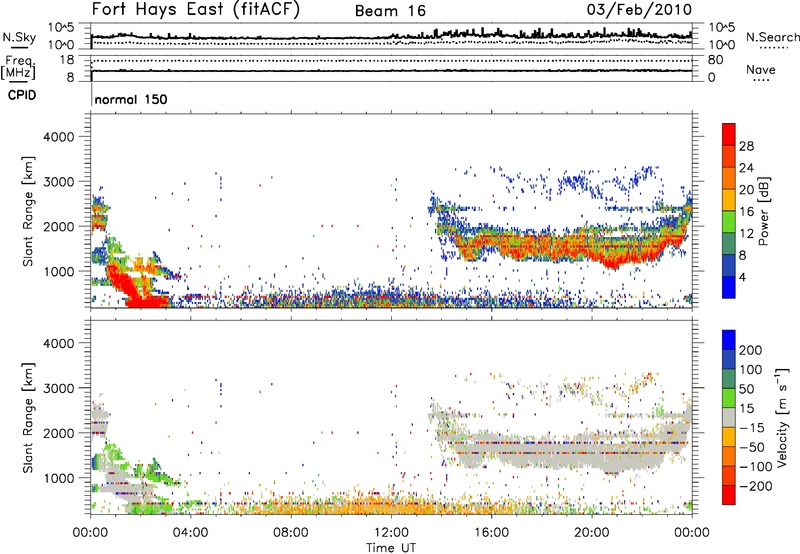
Task: Click the 'Time UT' axis label
Action: pos(391,547)
